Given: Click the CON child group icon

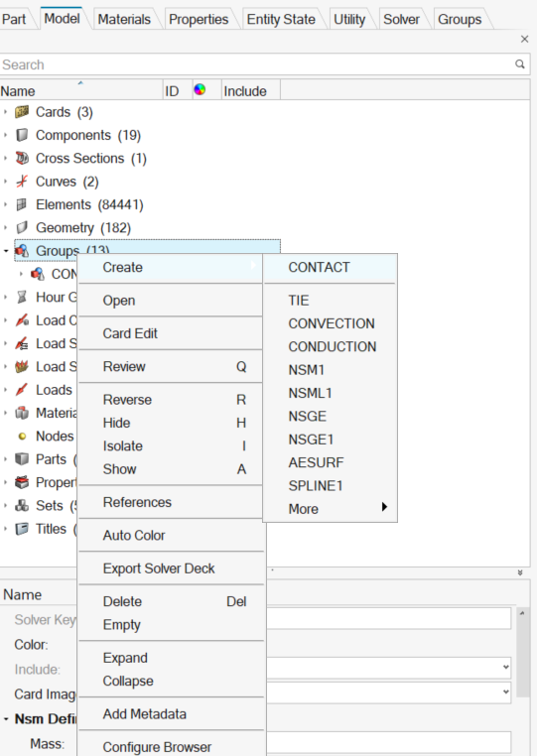Looking at the screenshot, I should 38,274.
